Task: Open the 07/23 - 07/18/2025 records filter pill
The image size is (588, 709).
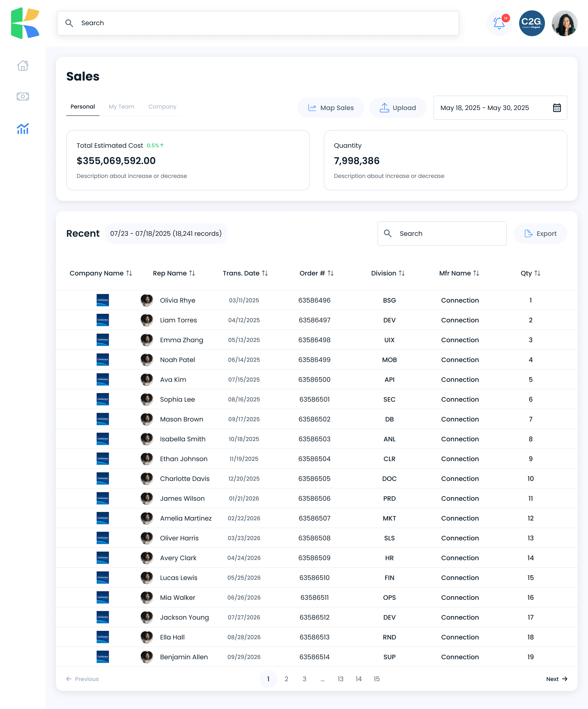Action: point(166,233)
